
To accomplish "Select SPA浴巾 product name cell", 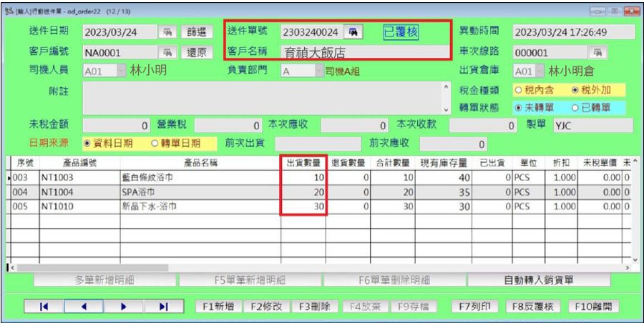I will tap(200, 192).
